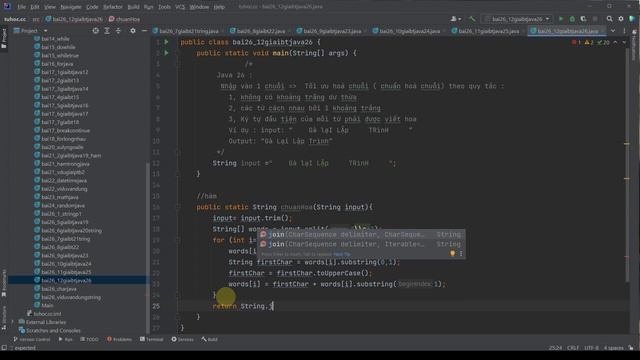Click the error count indicator
Screen dimensions: 640x360
click(x=576, y=42)
